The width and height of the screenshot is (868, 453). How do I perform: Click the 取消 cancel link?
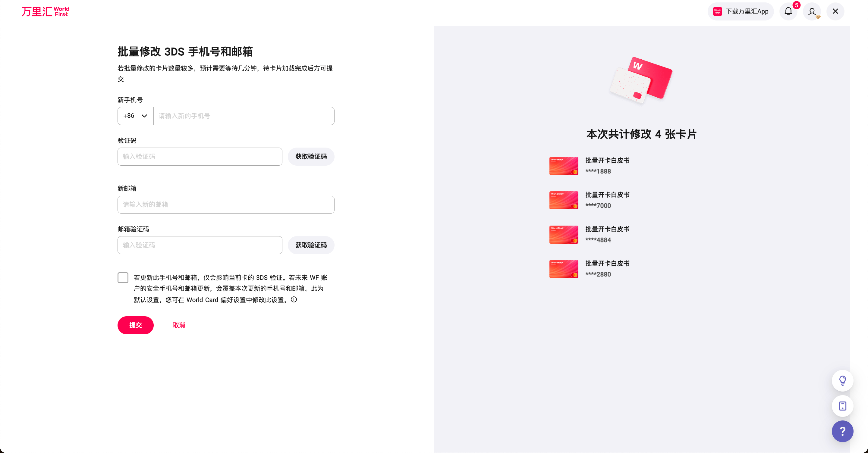[179, 325]
